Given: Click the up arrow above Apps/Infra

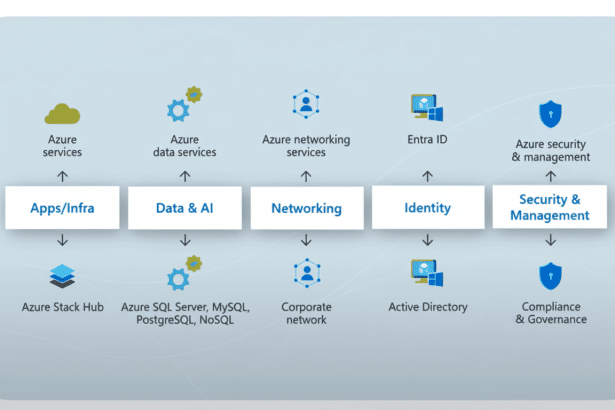Looking at the screenshot, I should 63,176.
